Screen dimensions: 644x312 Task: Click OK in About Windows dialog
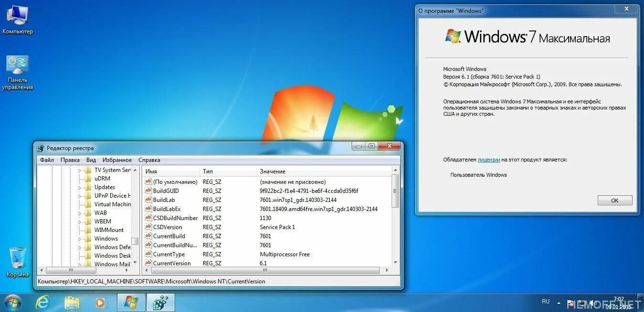coord(614,201)
